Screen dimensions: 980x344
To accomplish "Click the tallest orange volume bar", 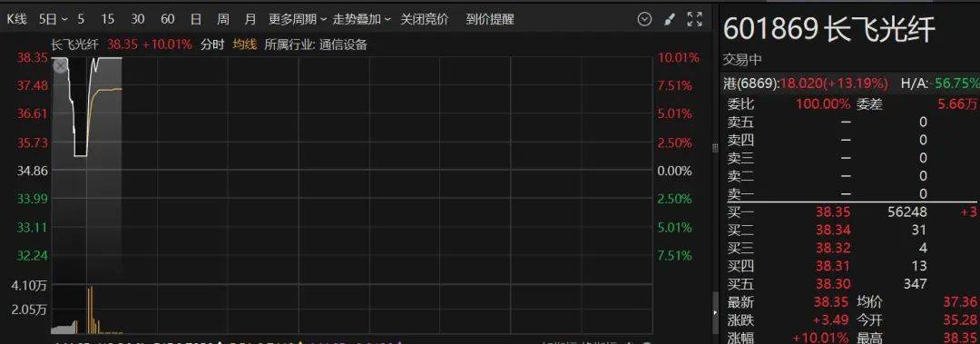I will pos(92,310).
